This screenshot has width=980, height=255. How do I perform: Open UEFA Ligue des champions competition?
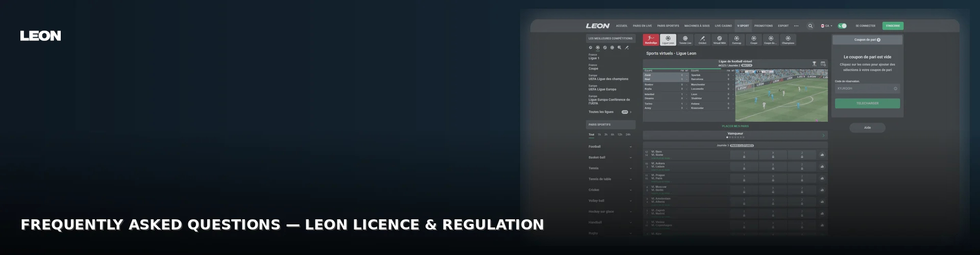tap(608, 78)
